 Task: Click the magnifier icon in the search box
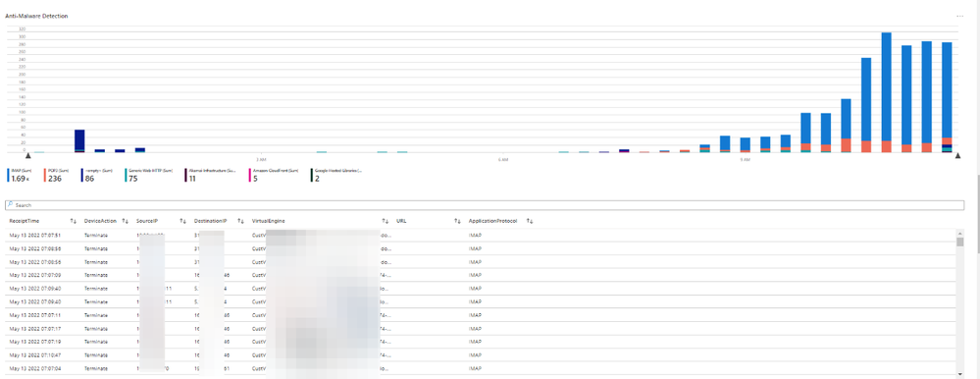pos(10,204)
